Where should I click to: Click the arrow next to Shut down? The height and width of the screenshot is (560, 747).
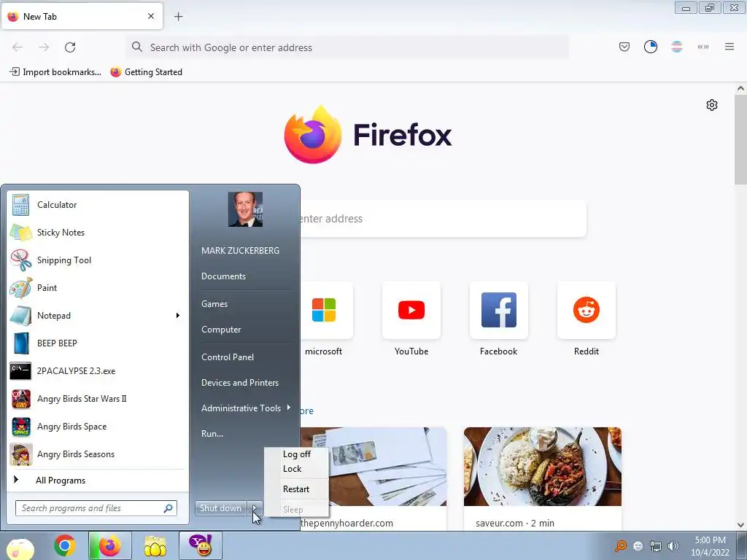click(x=255, y=508)
